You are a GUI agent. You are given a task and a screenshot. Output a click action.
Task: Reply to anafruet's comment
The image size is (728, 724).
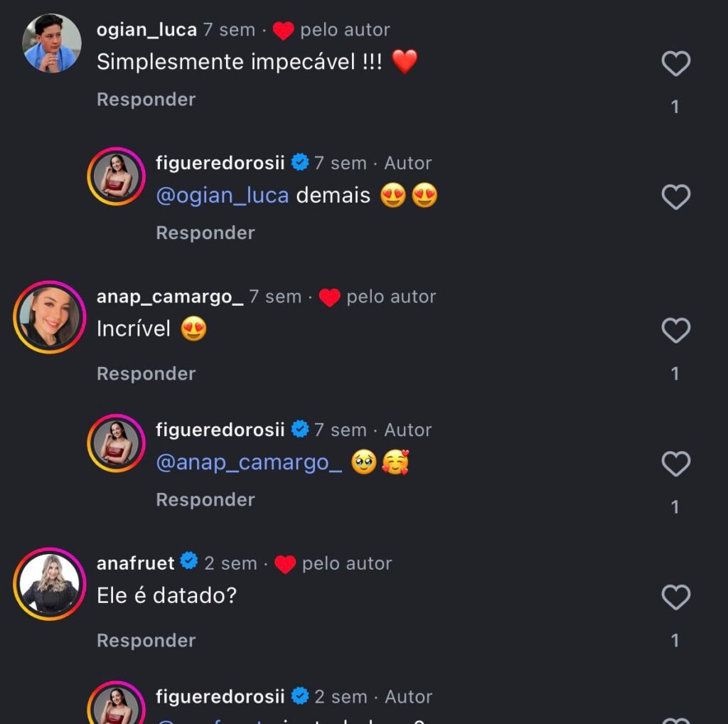pos(146,640)
